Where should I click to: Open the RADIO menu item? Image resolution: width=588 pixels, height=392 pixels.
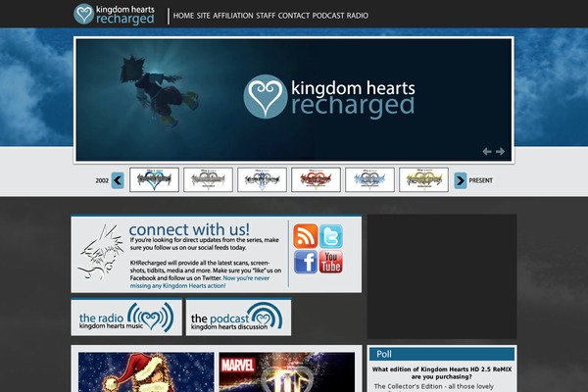(358, 16)
